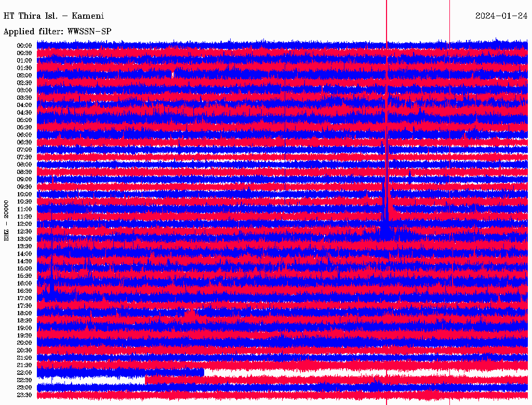This screenshot has width=532, height=405.
Task: Click the 13:00 time label
Action: pyautogui.click(x=24, y=239)
